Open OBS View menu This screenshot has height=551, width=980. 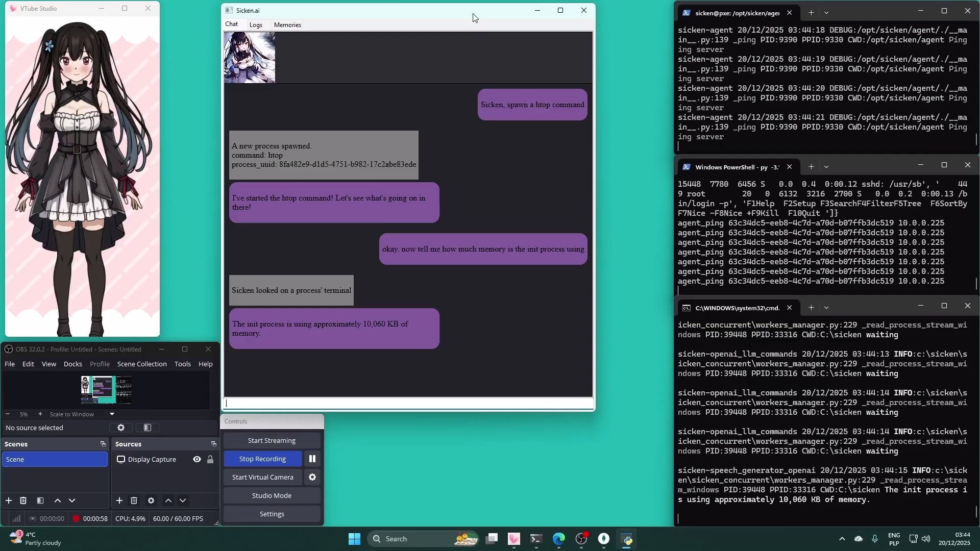pyautogui.click(x=49, y=364)
